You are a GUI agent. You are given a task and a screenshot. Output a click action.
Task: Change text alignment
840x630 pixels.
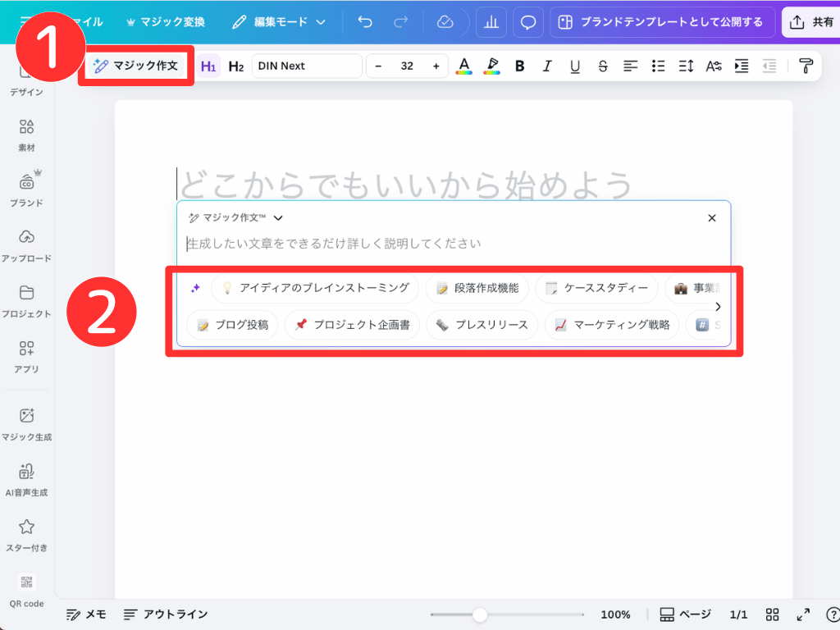(631, 66)
